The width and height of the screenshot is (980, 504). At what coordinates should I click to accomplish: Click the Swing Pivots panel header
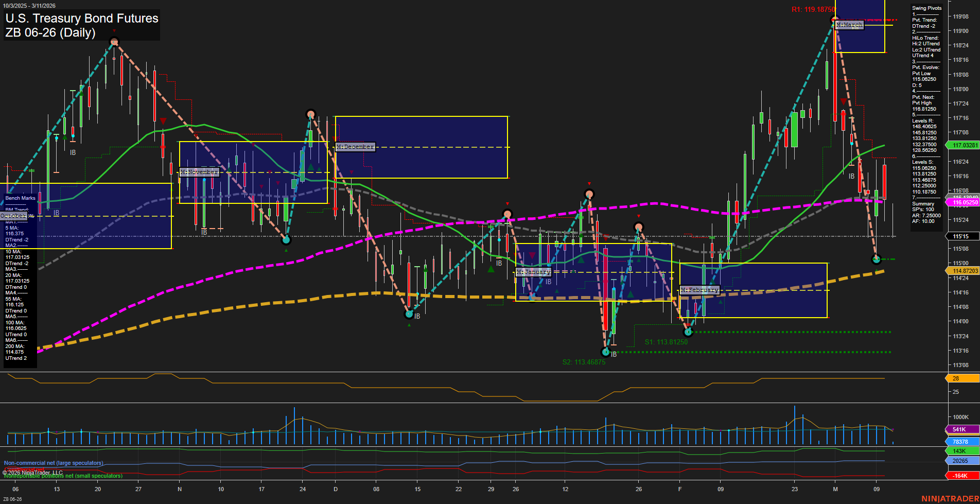point(926,8)
